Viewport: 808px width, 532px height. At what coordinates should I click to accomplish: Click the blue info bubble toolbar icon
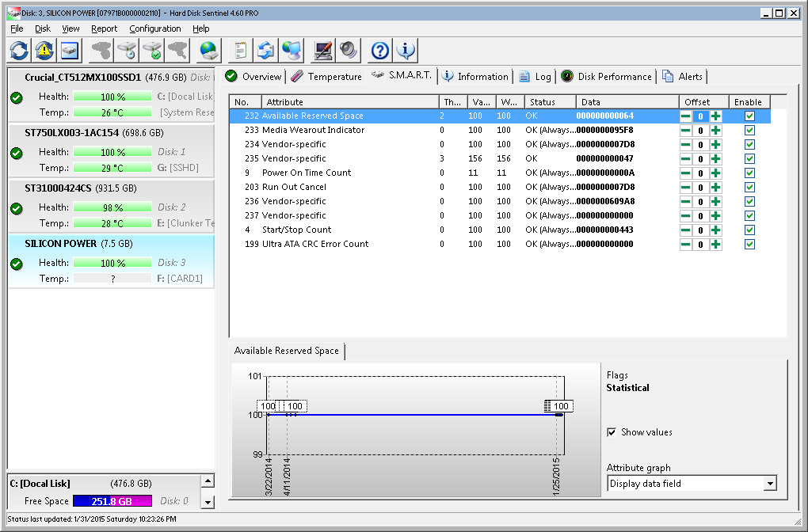[x=406, y=51]
